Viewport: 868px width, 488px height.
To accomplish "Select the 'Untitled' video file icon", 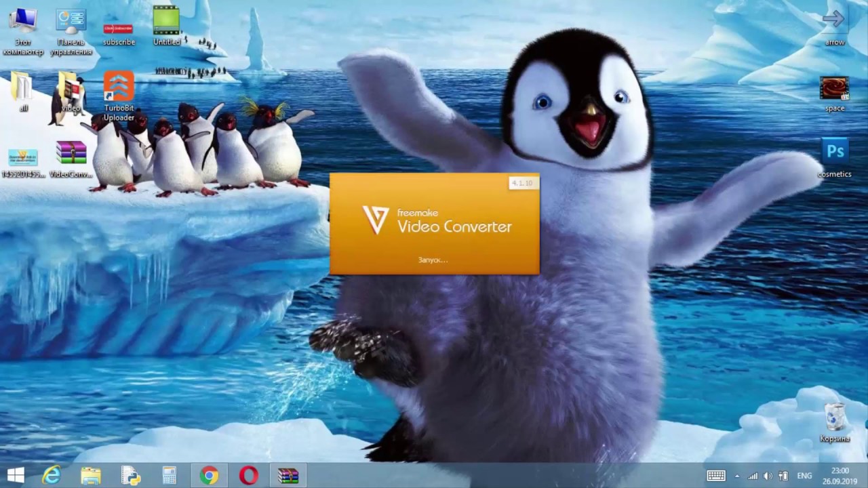I will click(166, 27).
